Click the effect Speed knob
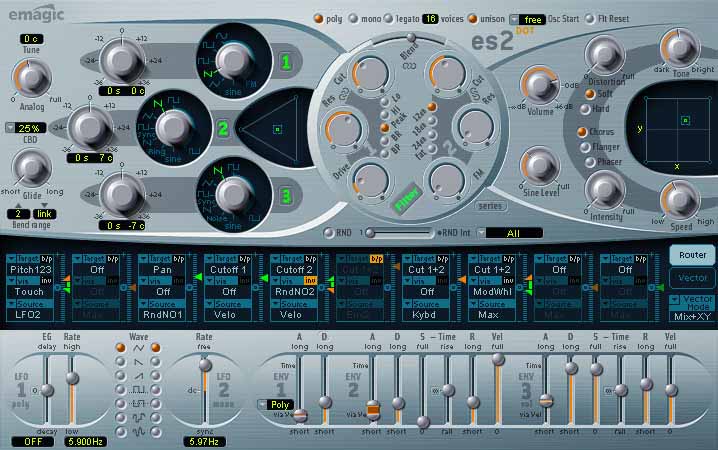Viewport: 718px width, 450px height. coord(680,200)
